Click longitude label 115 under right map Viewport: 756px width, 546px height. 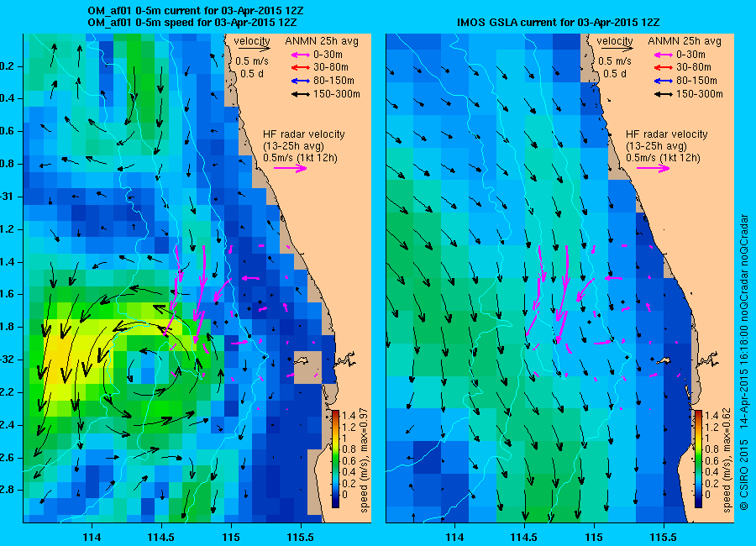[594, 537]
